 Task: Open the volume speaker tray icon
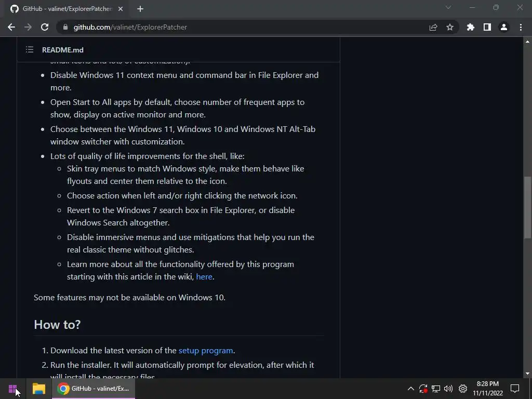[x=448, y=389]
